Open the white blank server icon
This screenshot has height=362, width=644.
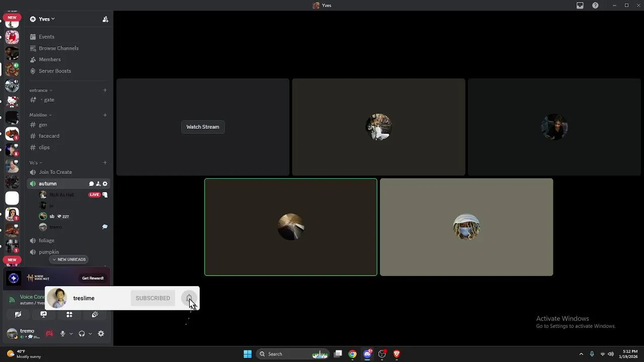pyautogui.click(x=12, y=198)
